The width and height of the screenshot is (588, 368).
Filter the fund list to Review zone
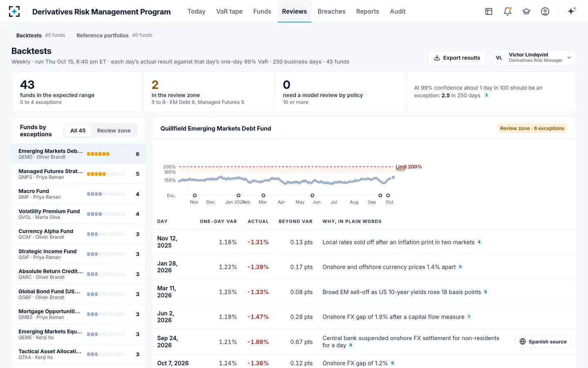point(114,131)
